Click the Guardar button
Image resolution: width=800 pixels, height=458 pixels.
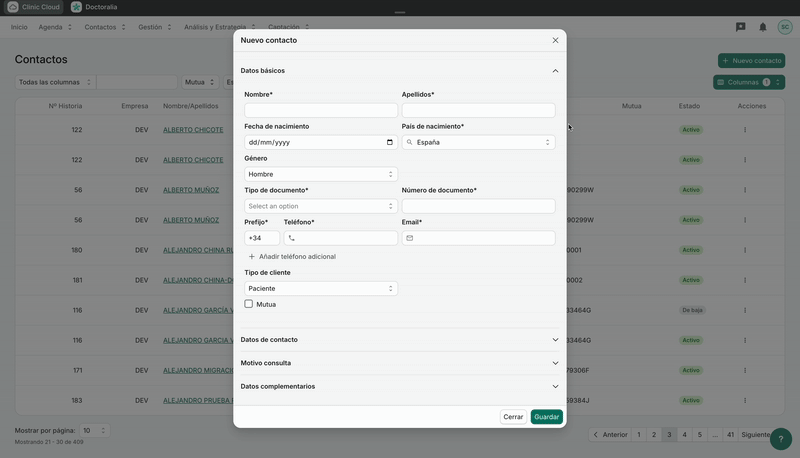tap(546, 417)
